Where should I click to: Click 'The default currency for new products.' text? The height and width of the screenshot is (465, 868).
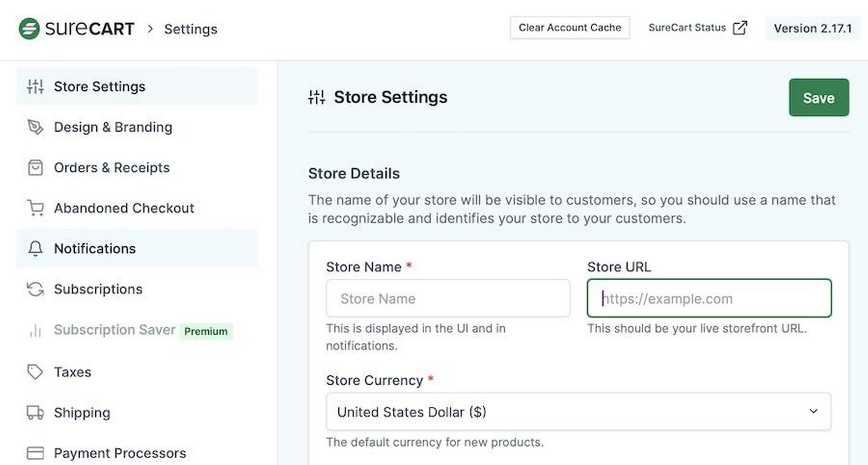[435, 442]
